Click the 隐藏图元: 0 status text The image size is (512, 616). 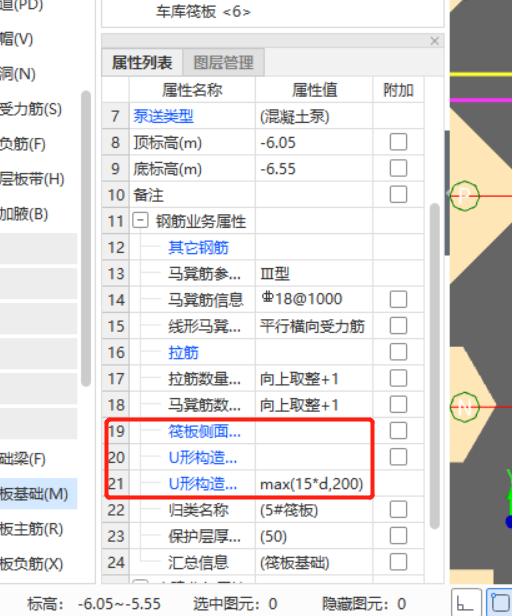[x=364, y=603]
